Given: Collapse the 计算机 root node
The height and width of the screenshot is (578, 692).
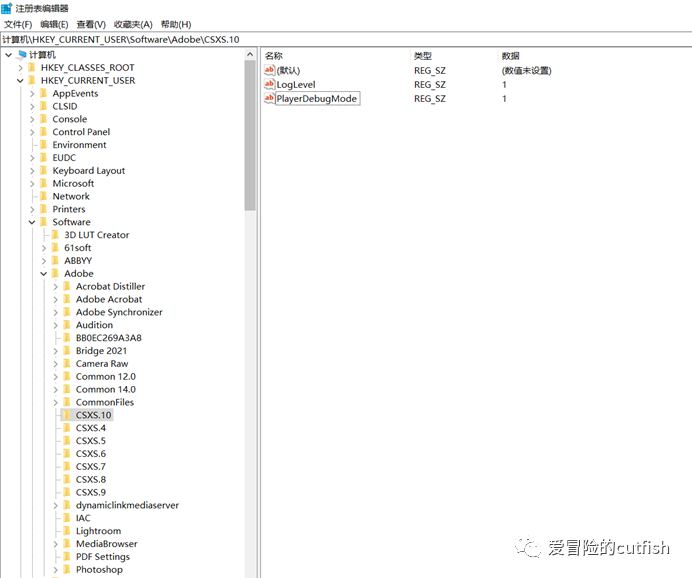Looking at the screenshot, I should [x=8, y=55].
